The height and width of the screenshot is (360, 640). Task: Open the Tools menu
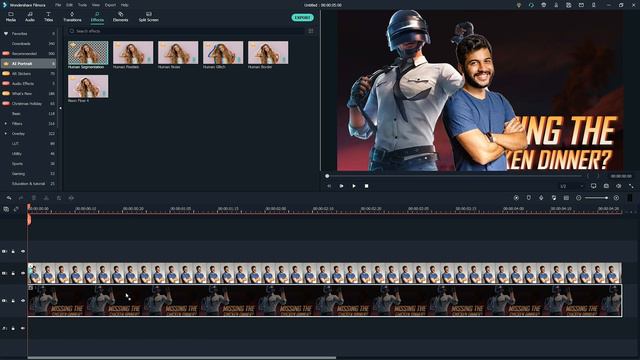point(82,5)
